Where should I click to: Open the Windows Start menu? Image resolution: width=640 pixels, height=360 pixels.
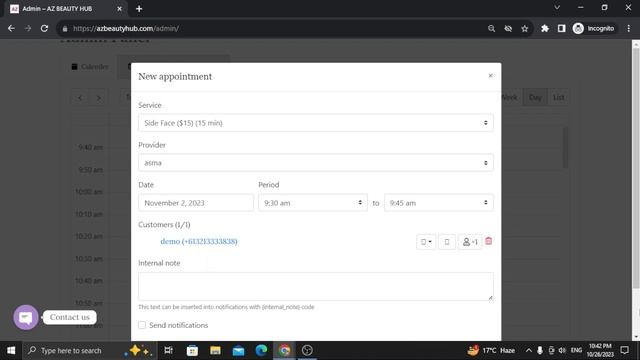click(x=11, y=350)
